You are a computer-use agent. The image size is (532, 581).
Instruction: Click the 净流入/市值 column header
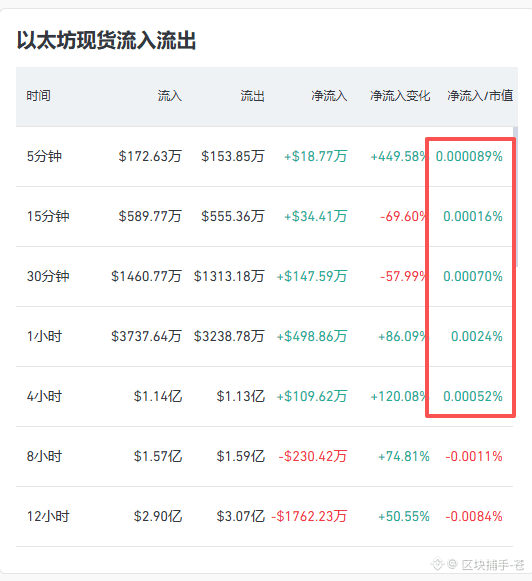pos(480,96)
